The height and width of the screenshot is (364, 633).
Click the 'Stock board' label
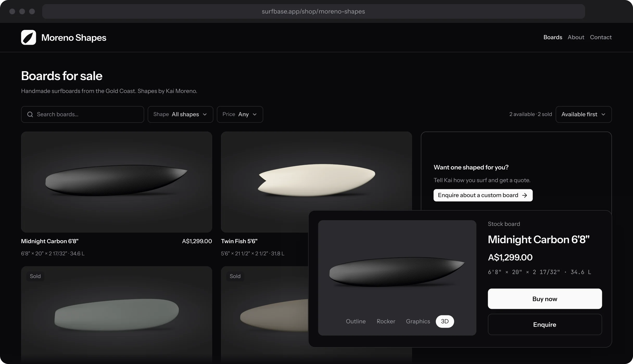(504, 224)
